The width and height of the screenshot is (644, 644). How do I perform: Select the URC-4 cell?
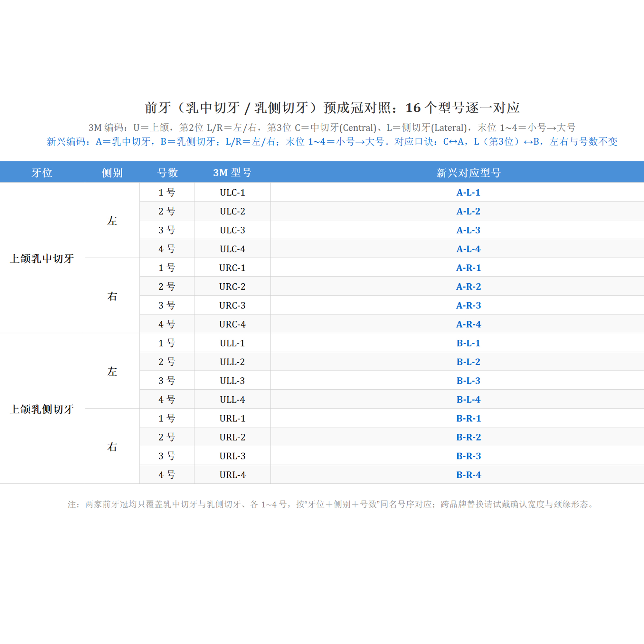pyautogui.click(x=232, y=324)
